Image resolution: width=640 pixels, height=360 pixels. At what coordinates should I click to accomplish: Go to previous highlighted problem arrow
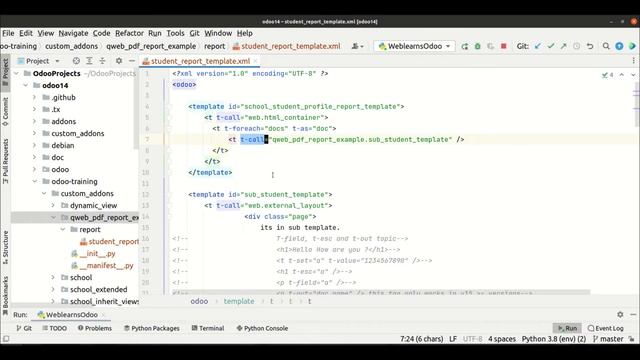pyautogui.click(x=622, y=75)
